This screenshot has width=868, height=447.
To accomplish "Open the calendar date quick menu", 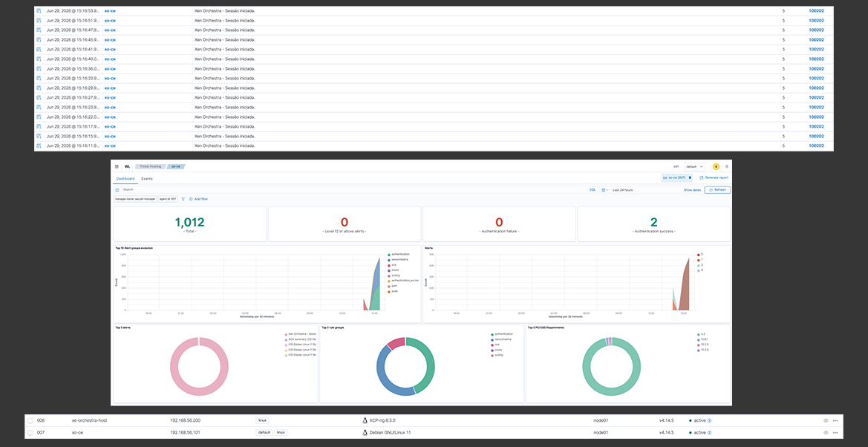I will 604,190.
